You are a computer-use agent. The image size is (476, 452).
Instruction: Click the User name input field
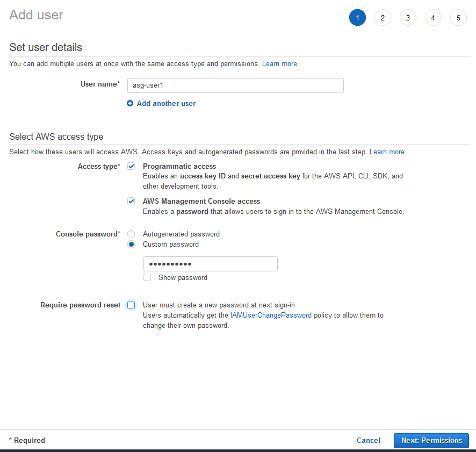click(235, 85)
